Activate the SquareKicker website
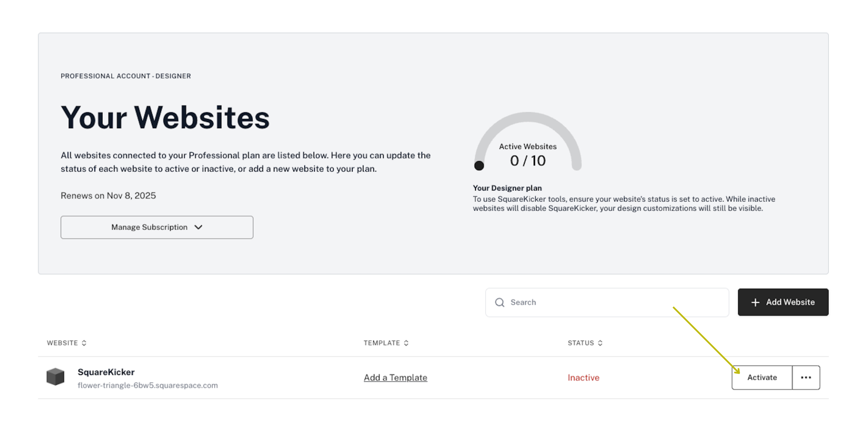 (x=762, y=378)
